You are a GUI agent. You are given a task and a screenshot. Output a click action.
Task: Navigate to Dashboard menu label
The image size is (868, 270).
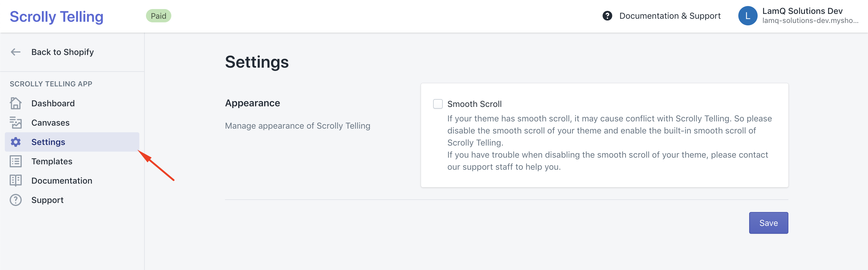(53, 103)
